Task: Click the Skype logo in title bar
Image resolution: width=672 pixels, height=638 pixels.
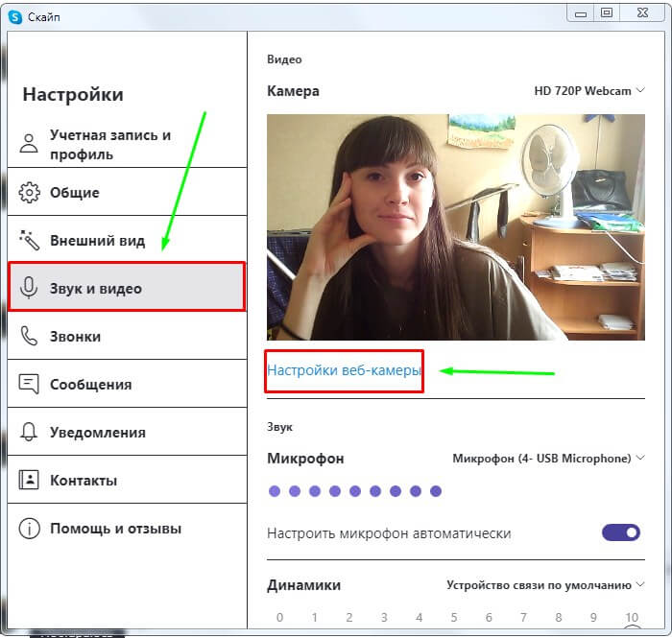Action: tap(15, 17)
